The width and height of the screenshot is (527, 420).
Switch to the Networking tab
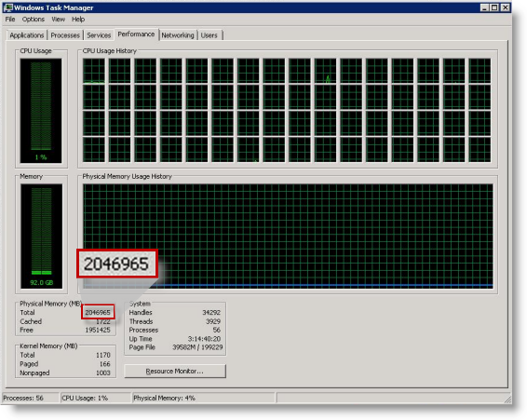(178, 35)
